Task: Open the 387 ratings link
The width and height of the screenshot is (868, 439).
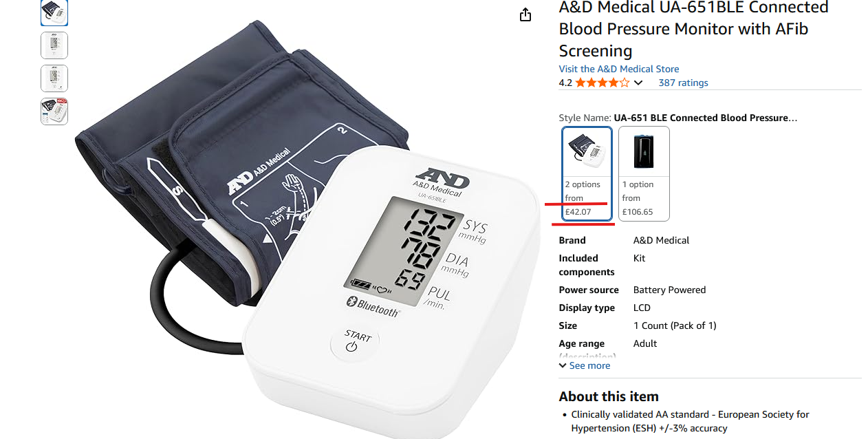Action: pos(683,83)
